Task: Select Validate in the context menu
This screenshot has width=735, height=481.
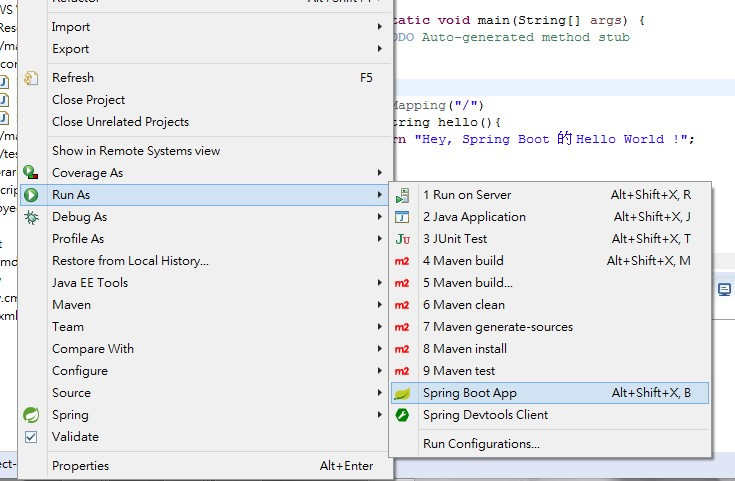Action: click(x=205, y=437)
